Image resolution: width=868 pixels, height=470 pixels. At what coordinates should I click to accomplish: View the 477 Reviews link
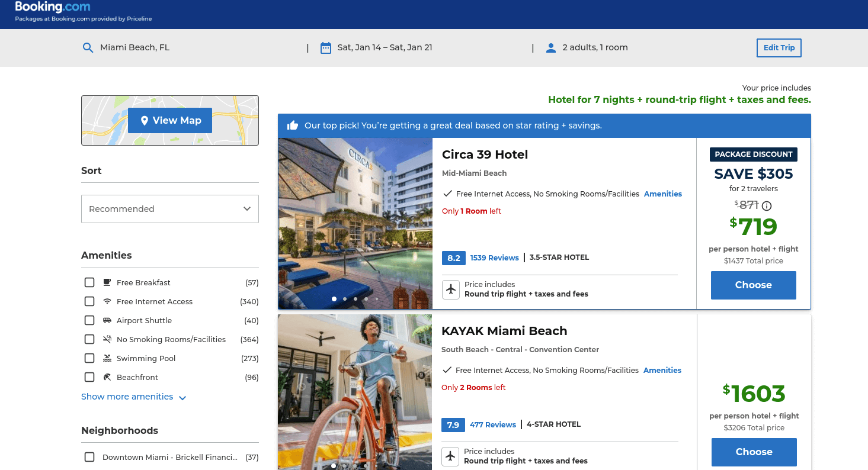click(493, 425)
